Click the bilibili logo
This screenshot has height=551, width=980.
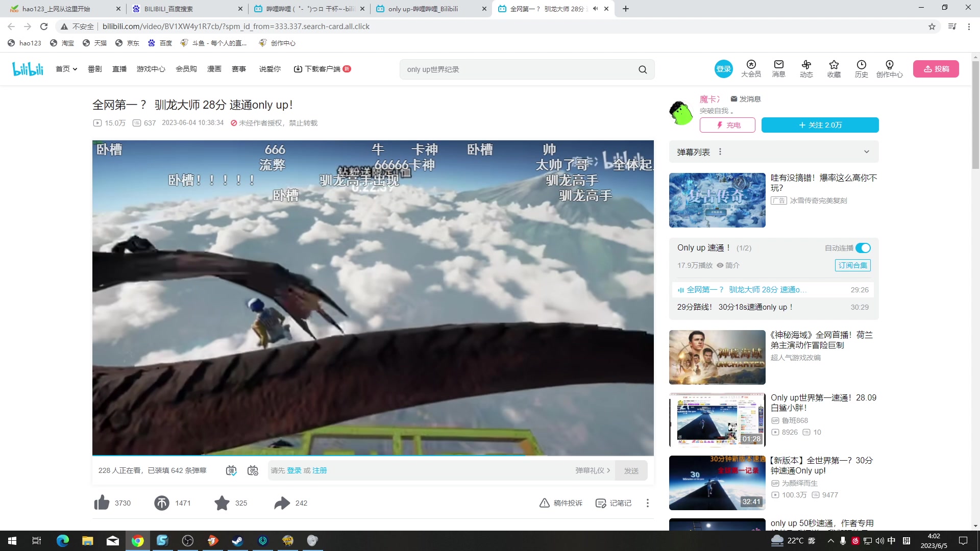[x=28, y=69]
